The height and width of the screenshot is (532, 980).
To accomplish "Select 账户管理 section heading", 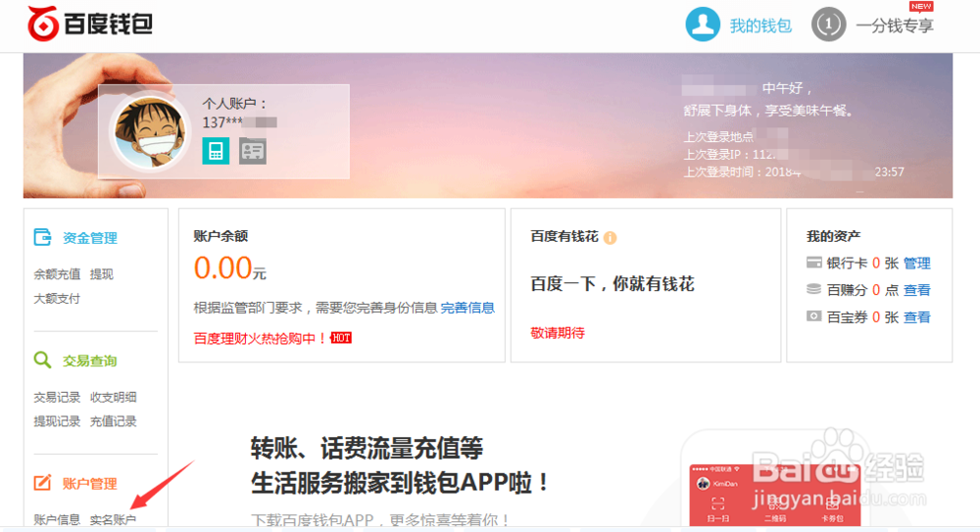I will (x=90, y=483).
